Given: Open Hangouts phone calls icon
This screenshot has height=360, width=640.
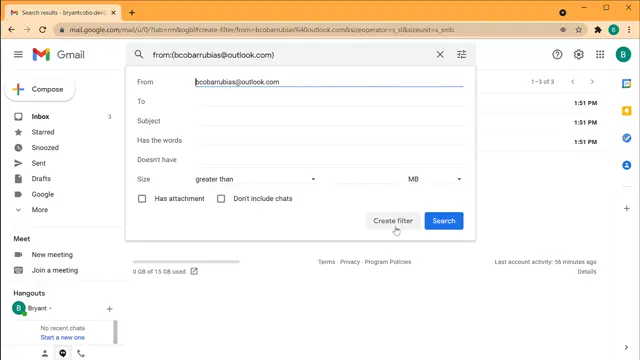Looking at the screenshot, I should tap(81, 353).
